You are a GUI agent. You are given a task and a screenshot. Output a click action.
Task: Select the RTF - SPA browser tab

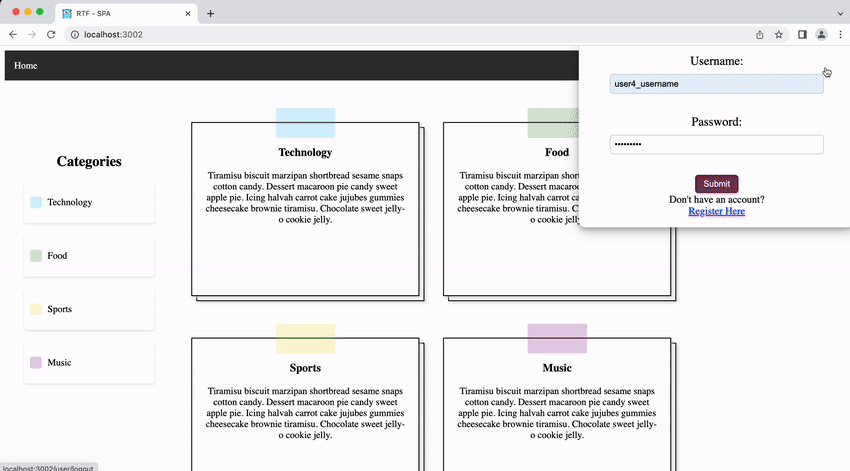(126, 14)
